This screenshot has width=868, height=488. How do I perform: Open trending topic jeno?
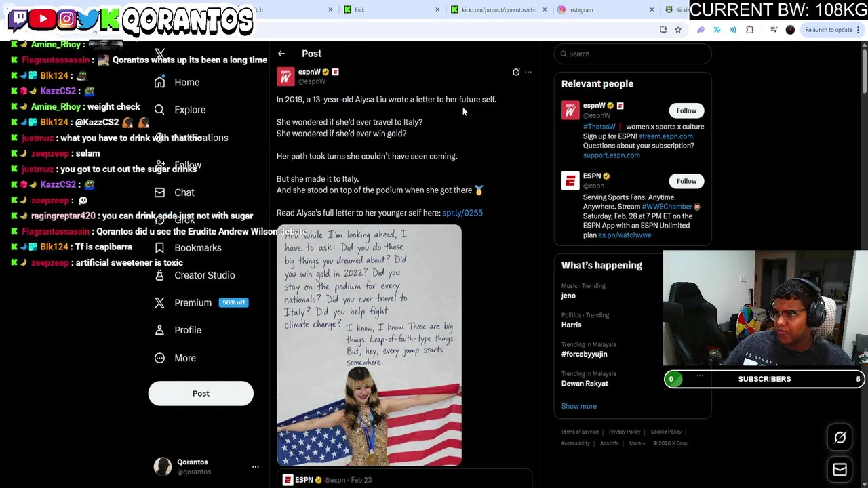click(x=568, y=296)
